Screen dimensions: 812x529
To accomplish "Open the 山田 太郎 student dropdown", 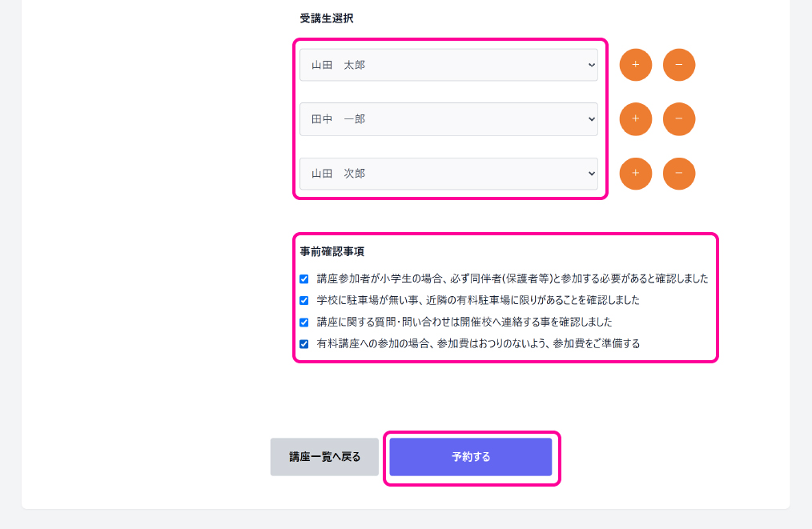I will [x=448, y=65].
